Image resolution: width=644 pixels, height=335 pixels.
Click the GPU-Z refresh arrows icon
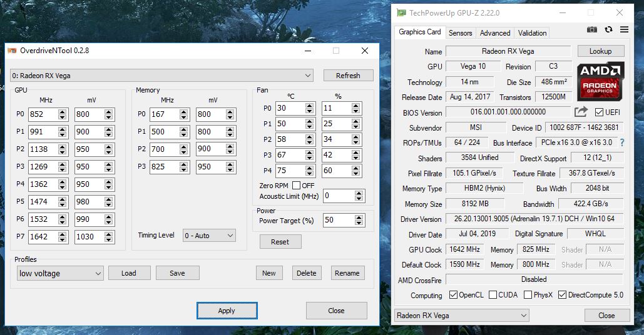pyautogui.click(x=609, y=29)
